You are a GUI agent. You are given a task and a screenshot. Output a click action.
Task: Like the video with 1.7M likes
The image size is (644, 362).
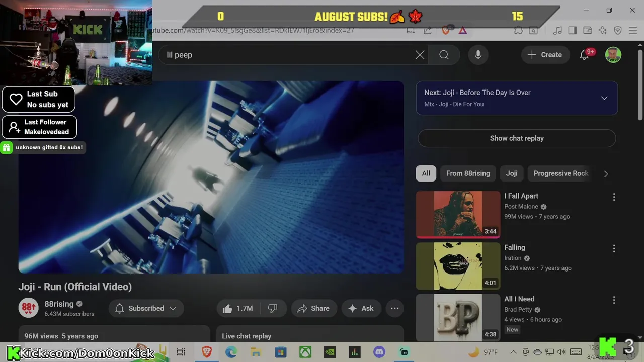pos(238,309)
